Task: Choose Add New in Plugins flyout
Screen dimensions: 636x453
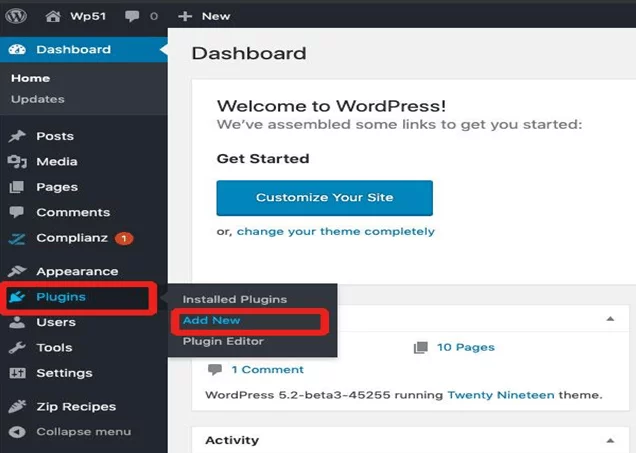Action: [x=211, y=320]
